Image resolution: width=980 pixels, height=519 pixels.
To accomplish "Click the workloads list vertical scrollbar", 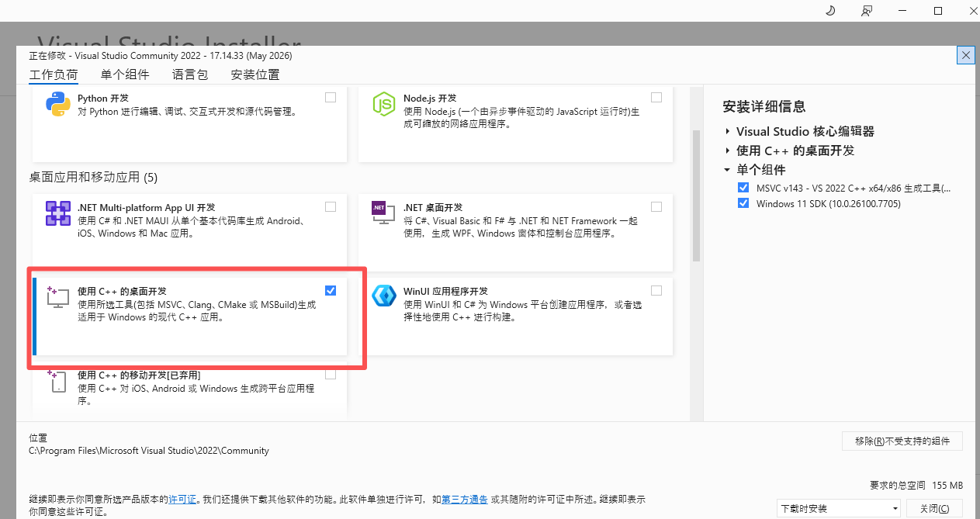I will (x=696, y=195).
